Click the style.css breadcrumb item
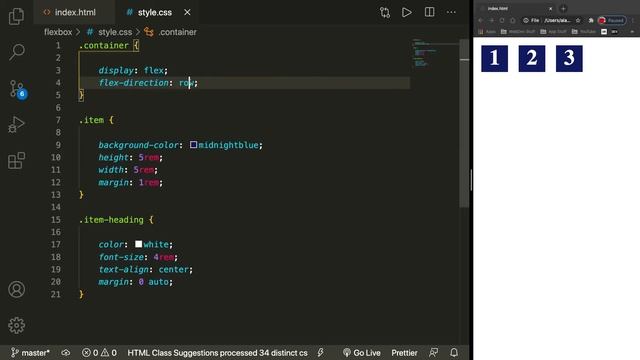The image size is (640, 360). tap(109, 32)
